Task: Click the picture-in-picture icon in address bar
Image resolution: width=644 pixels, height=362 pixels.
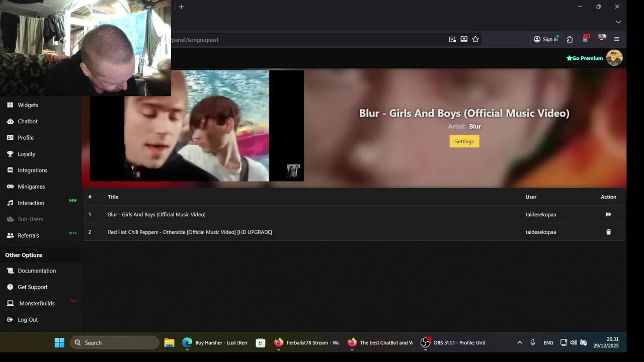Action: [x=452, y=39]
